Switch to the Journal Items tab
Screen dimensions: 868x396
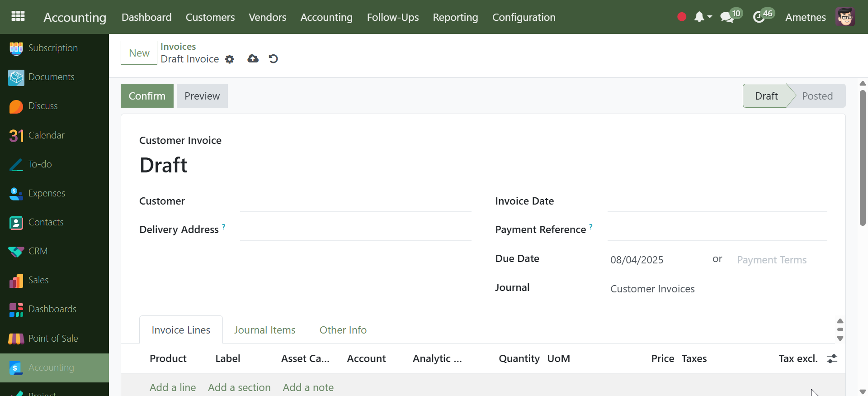264,330
